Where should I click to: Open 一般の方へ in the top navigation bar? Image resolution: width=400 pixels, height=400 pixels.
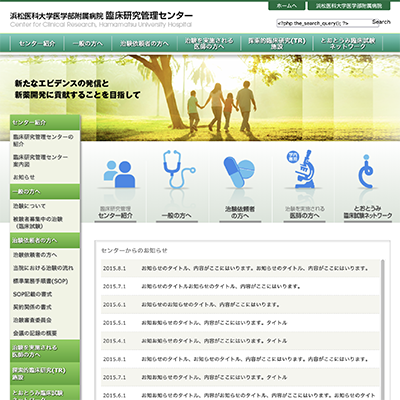[x=87, y=43]
